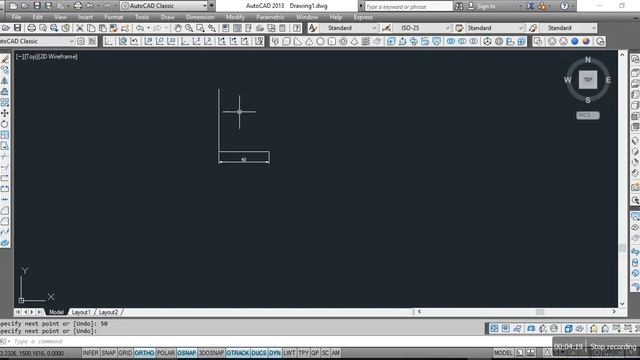Image resolution: width=640 pixels, height=360 pixels.
Task: Open the WCS dropdown below ViewCube
Action: [x=588, y=116]
